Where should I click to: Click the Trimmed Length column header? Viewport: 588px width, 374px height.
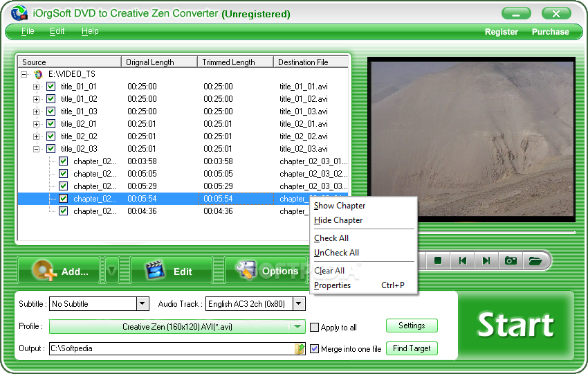pyautogui.click(x=235, y=62)
